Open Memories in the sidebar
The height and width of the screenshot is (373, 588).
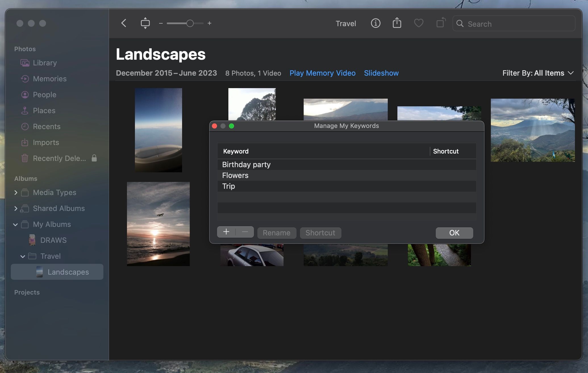click(x=49, y=79)
